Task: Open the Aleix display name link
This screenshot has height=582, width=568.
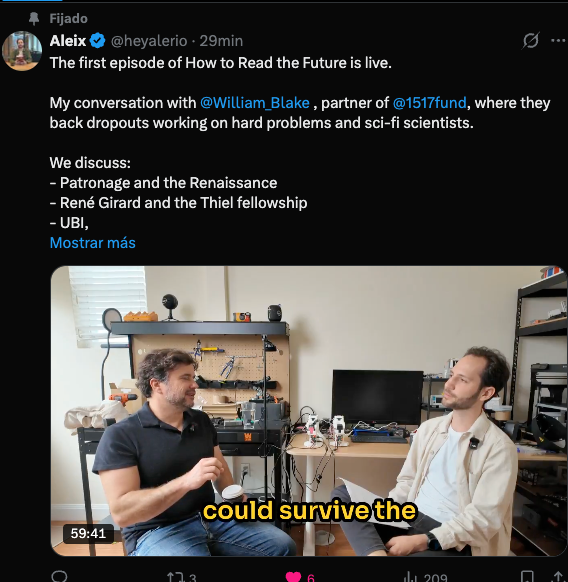Action: click(x=68, y=40)
